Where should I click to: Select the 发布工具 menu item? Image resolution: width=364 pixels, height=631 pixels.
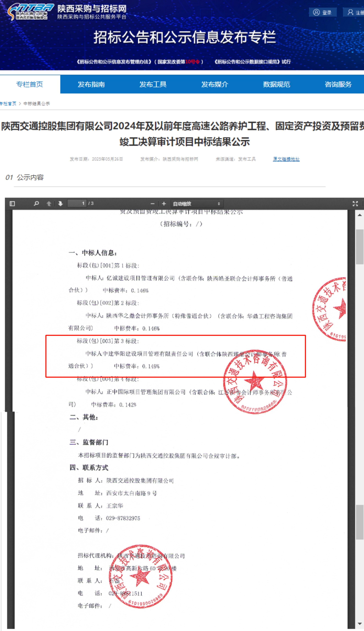[x=153, y=84]
